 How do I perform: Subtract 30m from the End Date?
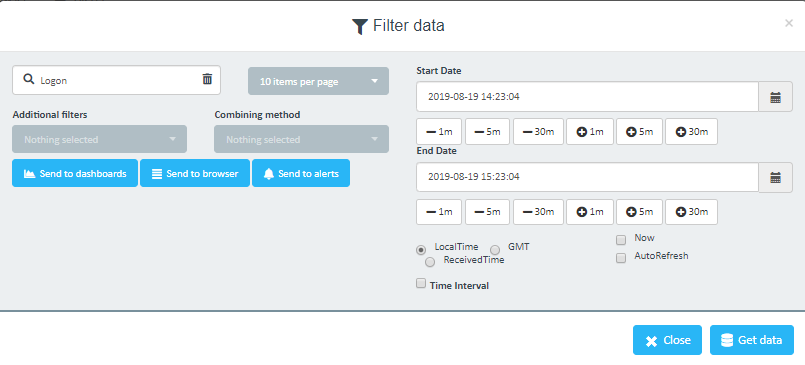coord(538,212)
